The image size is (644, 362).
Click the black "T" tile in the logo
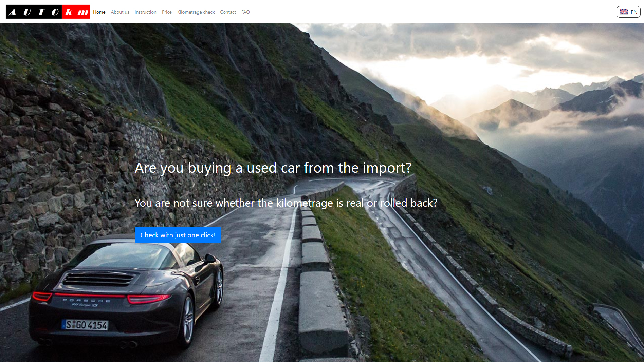click(x=41, y=12)
